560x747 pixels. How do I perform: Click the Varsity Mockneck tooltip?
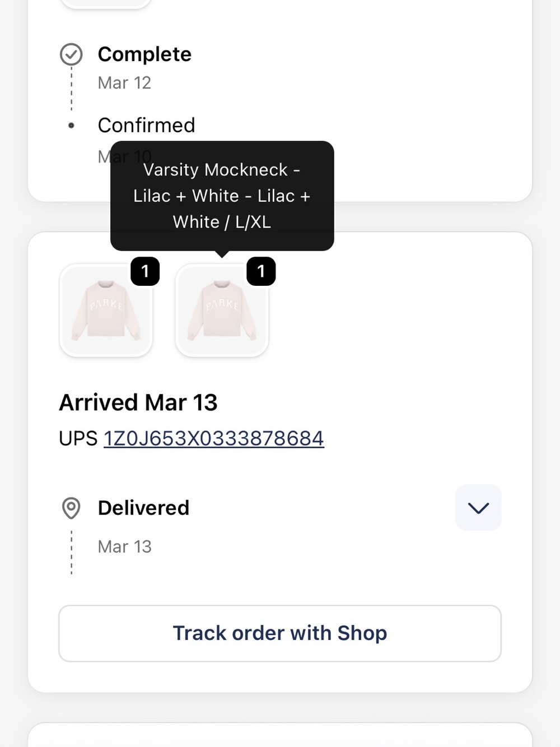click(222, 196)
